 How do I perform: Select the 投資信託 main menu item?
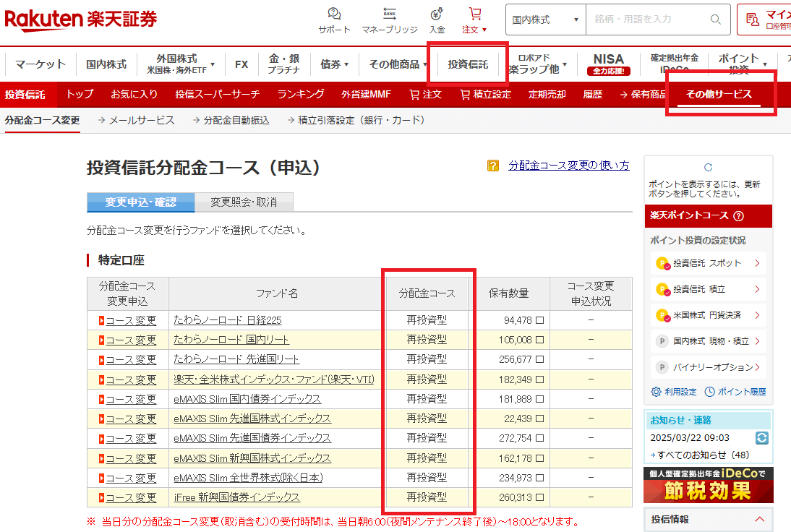point(468,64)
